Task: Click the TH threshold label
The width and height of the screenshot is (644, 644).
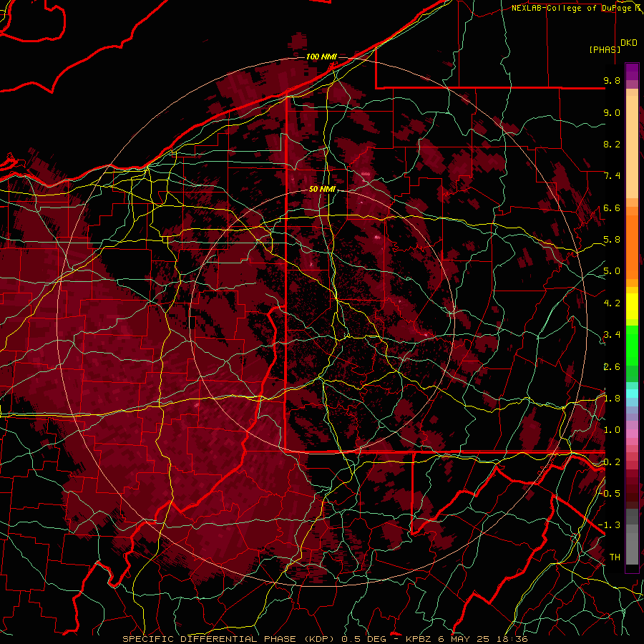Action: 615,557
